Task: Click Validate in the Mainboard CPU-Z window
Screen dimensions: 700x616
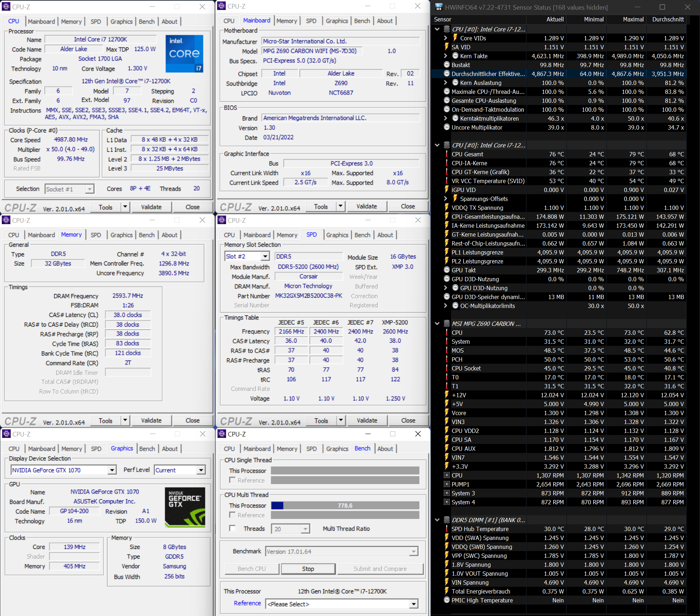Action: pos(366,206)
